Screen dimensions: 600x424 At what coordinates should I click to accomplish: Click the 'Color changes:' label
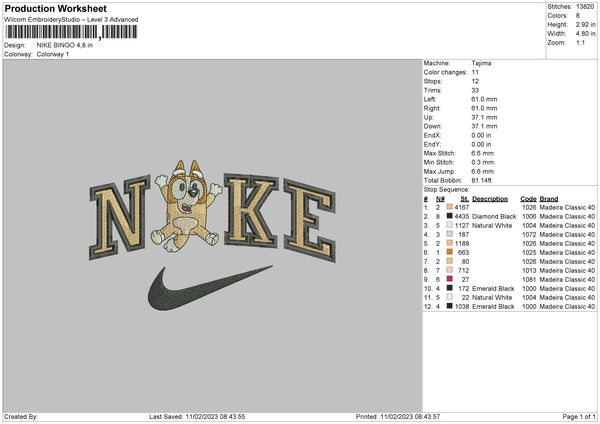click(445, 72)
